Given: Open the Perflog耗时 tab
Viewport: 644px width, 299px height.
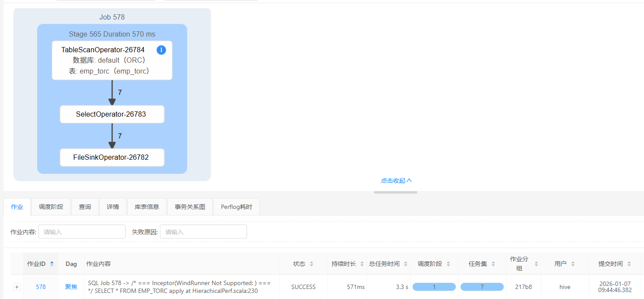Looking at the screenshot, I should 236,206.
